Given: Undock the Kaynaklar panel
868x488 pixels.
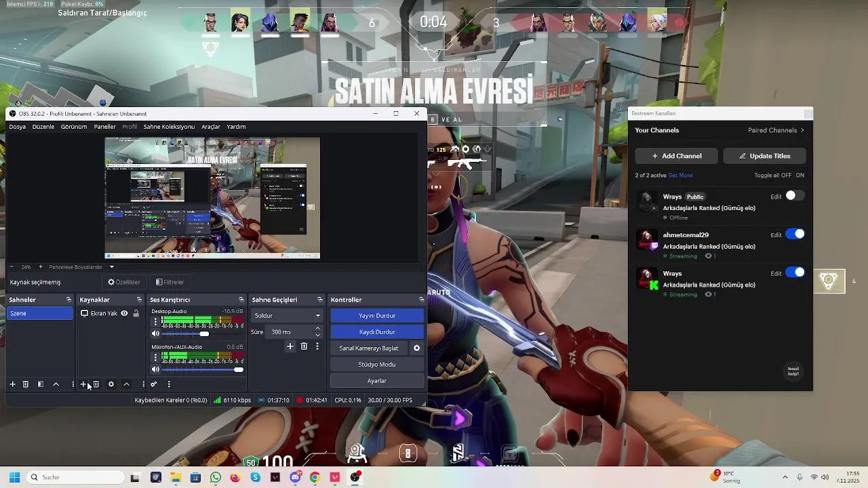Looking at the screenshot, I should click(x=139, y=300).
